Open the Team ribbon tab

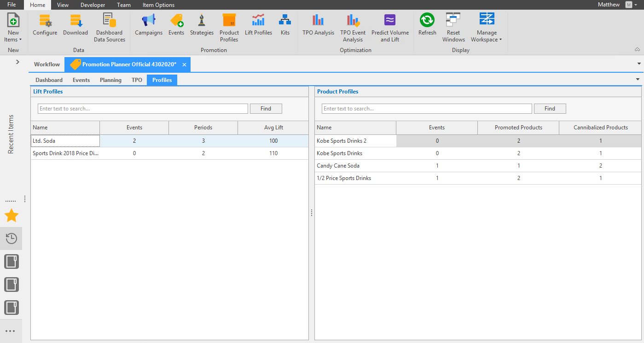pyautogui.click(x=124, y=5)
